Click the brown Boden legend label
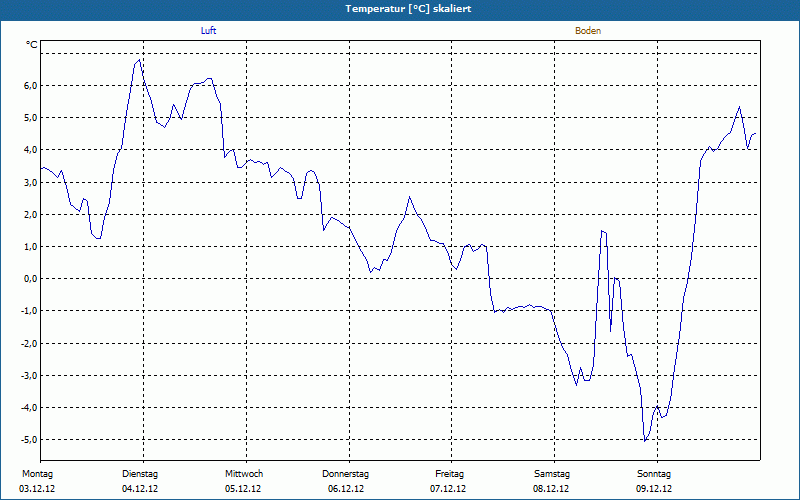This screenshot has width=800, height=500. (588, 31)
